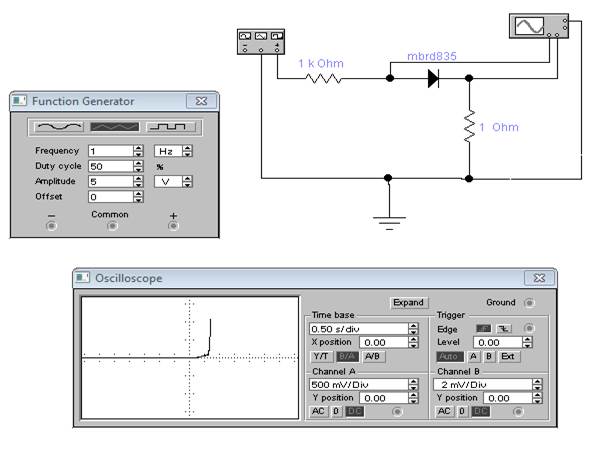607x458 pixels.
Task: Adjust Time base 0.50 s/div stepper
Action: (x=413, y=329)
